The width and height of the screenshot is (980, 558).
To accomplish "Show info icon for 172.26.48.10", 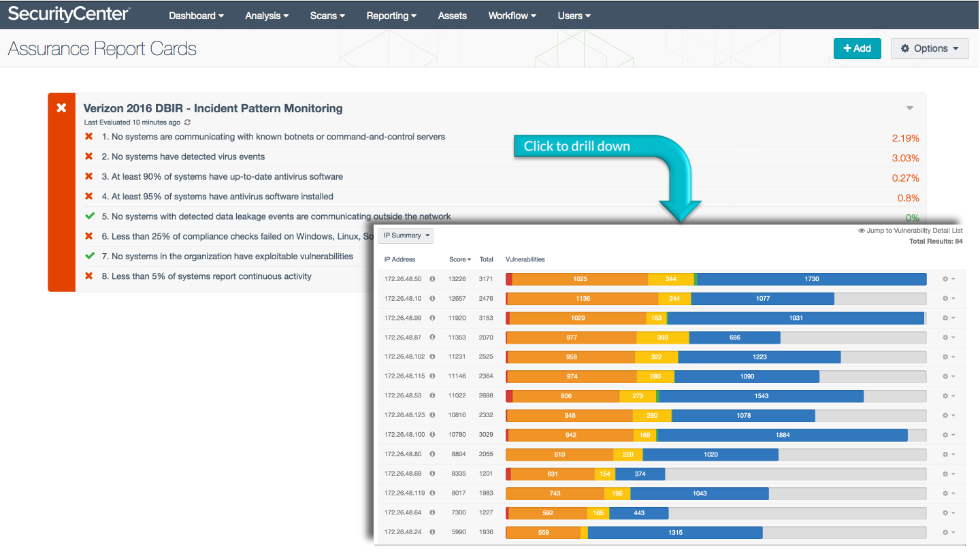I will (x=432, y=298).
